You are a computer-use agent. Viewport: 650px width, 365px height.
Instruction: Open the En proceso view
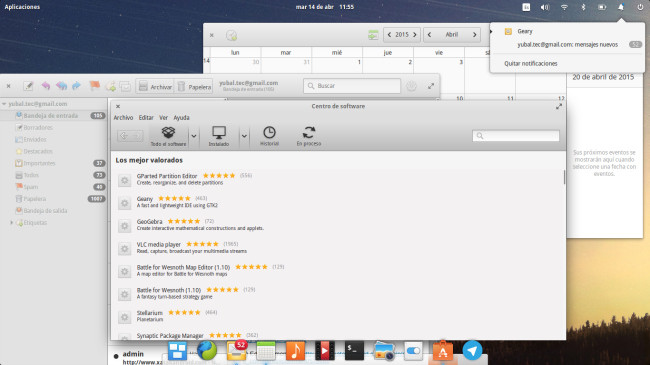309,136
